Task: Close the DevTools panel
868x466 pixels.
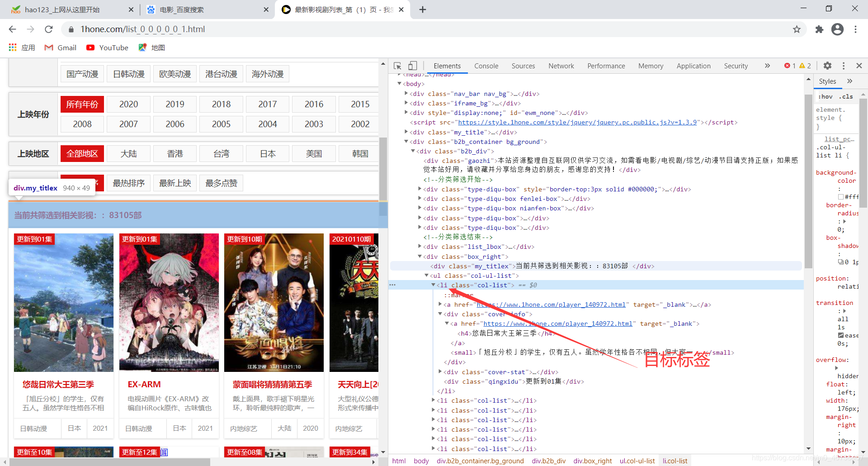Action: 859,66
